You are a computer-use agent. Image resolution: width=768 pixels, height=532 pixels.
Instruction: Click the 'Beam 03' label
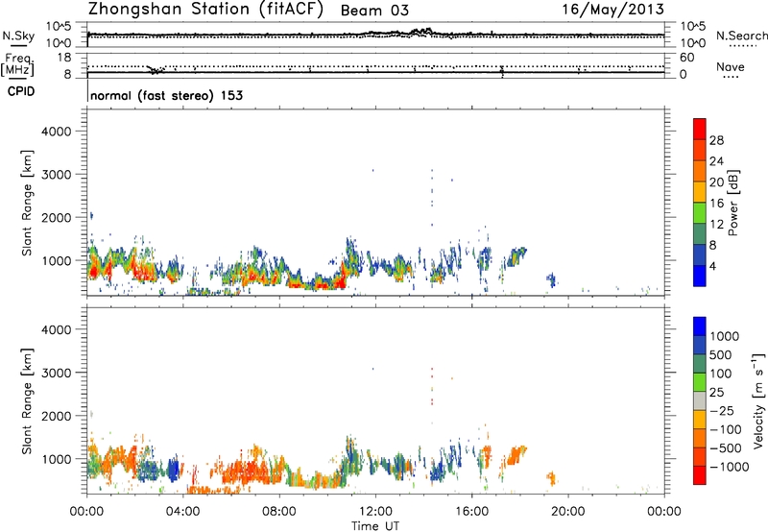[x=374, y=11]
